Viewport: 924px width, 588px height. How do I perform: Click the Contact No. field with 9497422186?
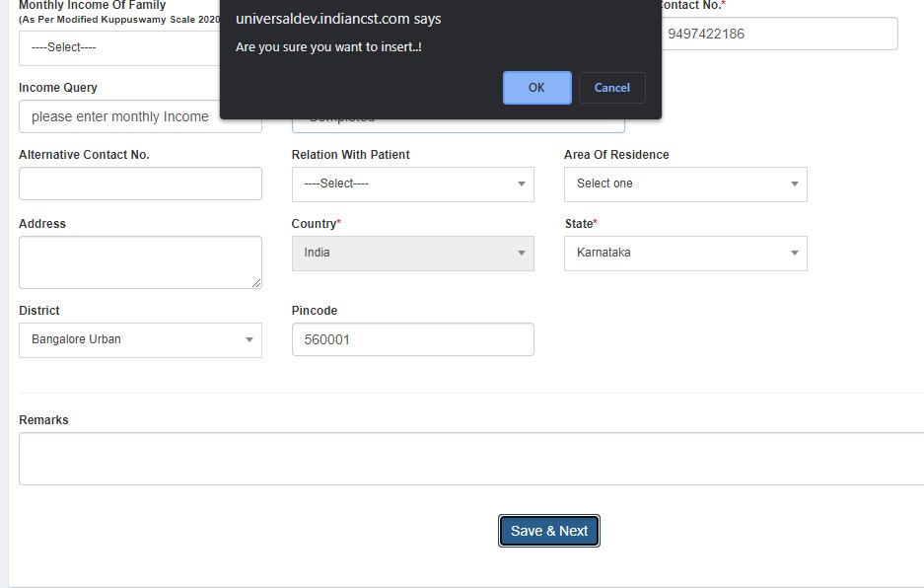click(779, 34)
